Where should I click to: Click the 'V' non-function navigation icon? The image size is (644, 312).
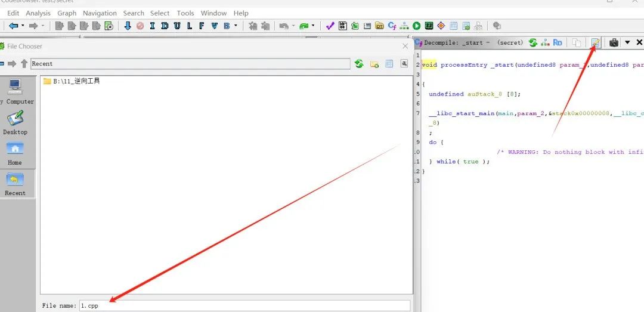tap(214, 26)
